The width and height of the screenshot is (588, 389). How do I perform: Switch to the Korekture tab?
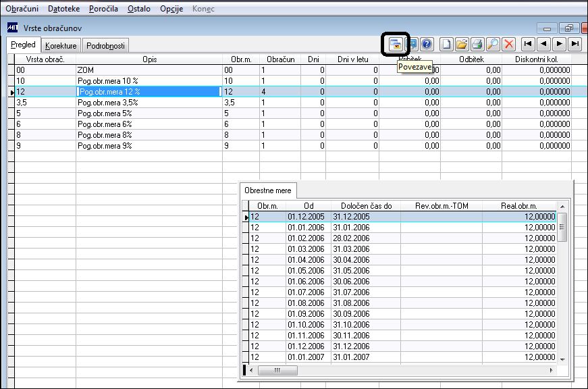click(61, 46)
